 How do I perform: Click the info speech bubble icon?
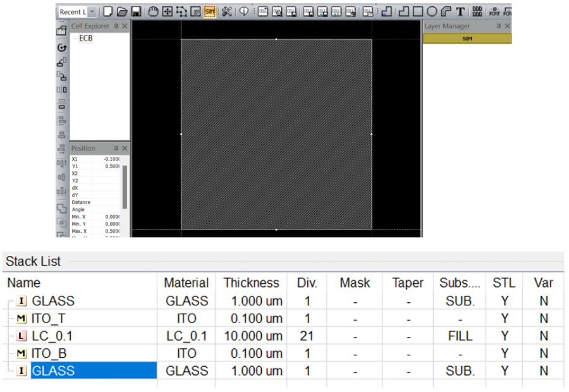click(244, 11)
